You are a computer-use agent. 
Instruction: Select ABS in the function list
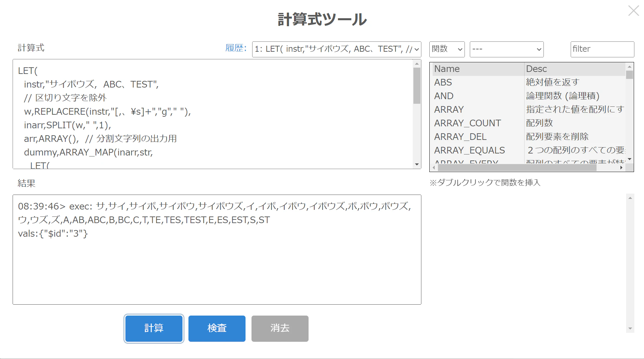(443, 82)
